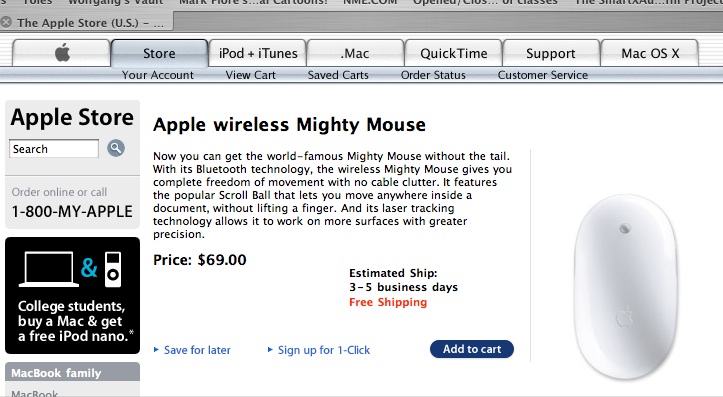The height and width of the screenshot is (397, 723).
Task: Open the .Mac tab
Action: coord(355,53)
